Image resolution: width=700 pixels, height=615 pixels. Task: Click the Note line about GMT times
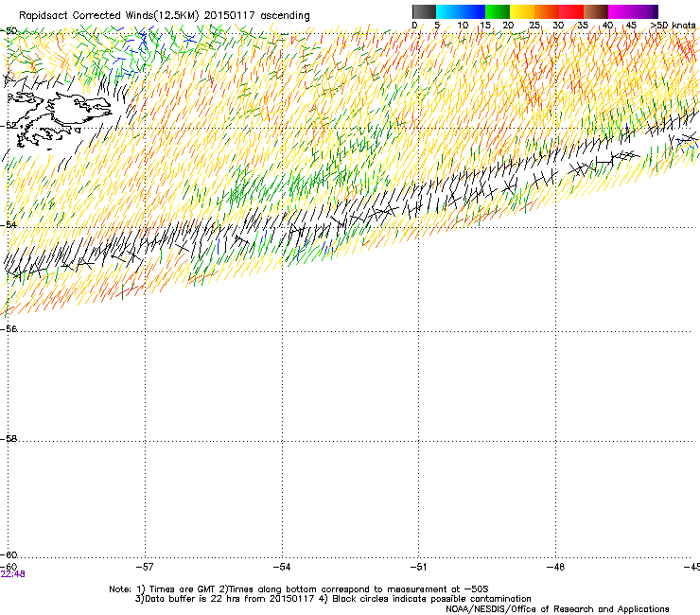pyautogui.click(x=299, y=589)
